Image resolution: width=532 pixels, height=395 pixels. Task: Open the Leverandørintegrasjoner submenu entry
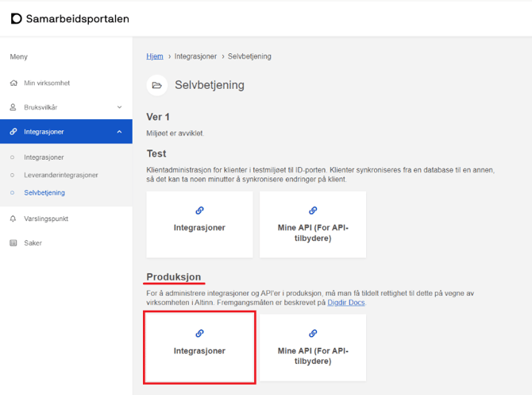coord(60,175)
